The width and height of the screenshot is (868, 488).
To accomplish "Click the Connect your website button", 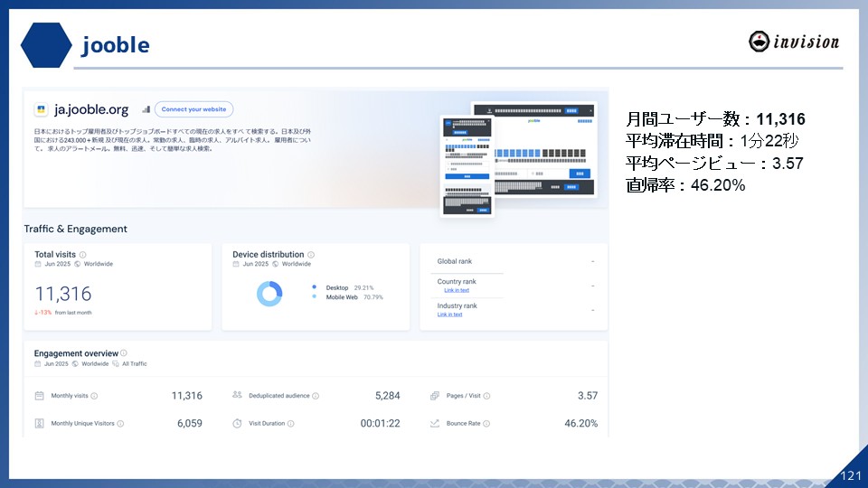I will pyautogui.click(x=193, y=109).
